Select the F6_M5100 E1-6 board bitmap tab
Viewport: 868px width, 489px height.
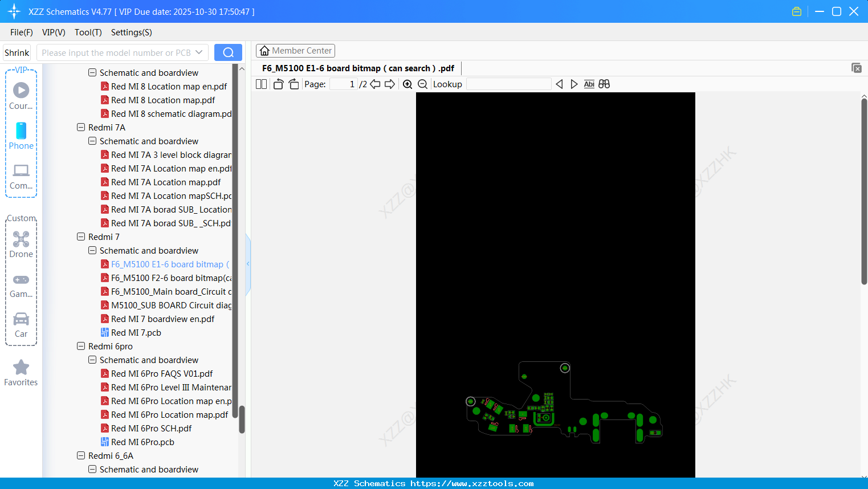point(358,68)
